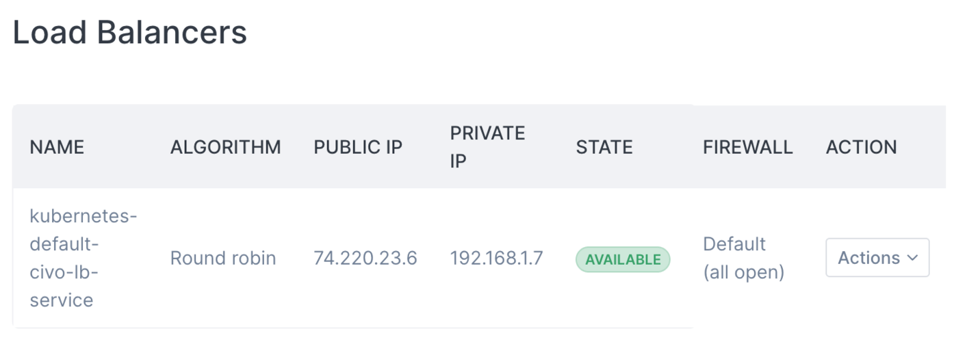Select the FIREWALL column header
This screenshot has height=342, width=980.
(x=747, y=147)
